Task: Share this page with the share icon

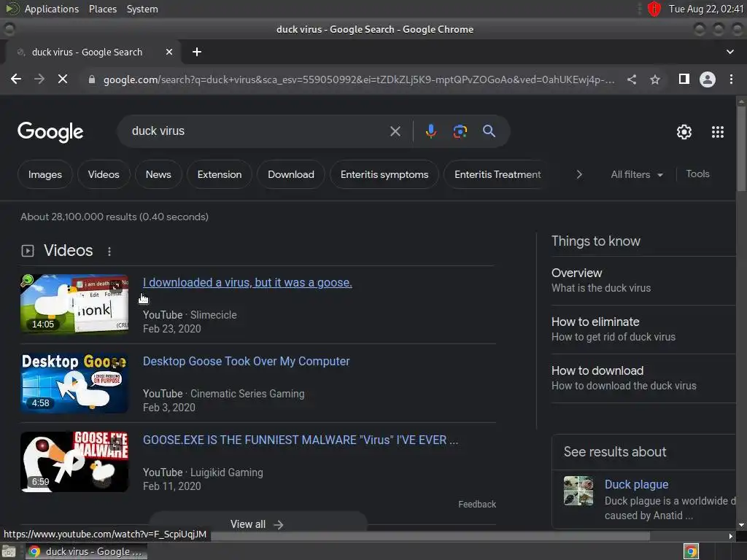Action: point(632,79)
